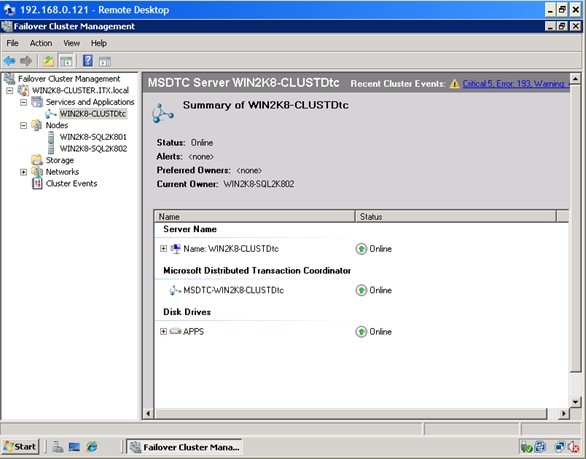This screenshot has height=459, width=586.
Task: Open Server Manager from quick launch
Action: pyautogui.click(x=58, y=447)
